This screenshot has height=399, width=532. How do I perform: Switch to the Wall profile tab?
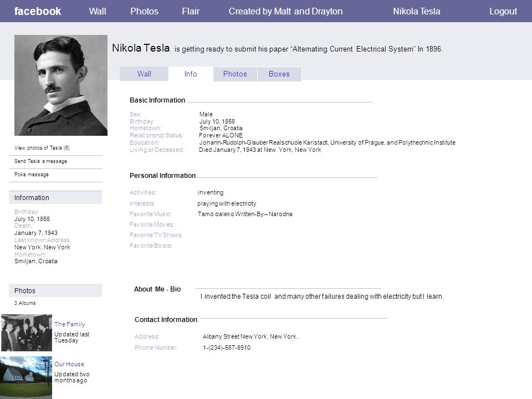[x=144, y=74]
